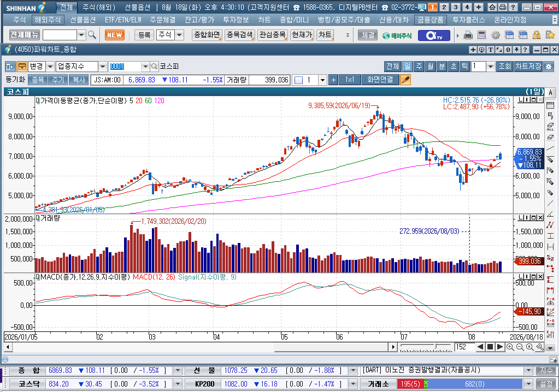Click the 해외주식 globe shortcut
This screenshot has width=559, height=392.
pyautogui.click(x=397, y=35)
